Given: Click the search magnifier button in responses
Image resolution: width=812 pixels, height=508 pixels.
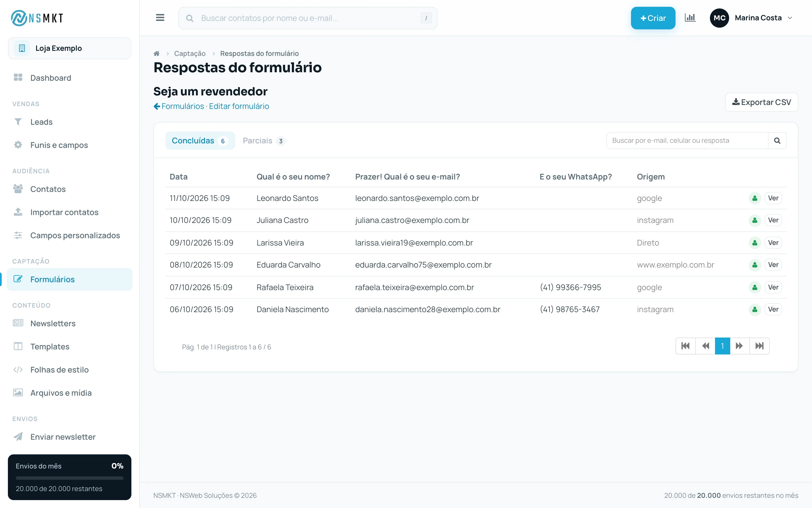Looking at the screenshot, I should [777, 141].
